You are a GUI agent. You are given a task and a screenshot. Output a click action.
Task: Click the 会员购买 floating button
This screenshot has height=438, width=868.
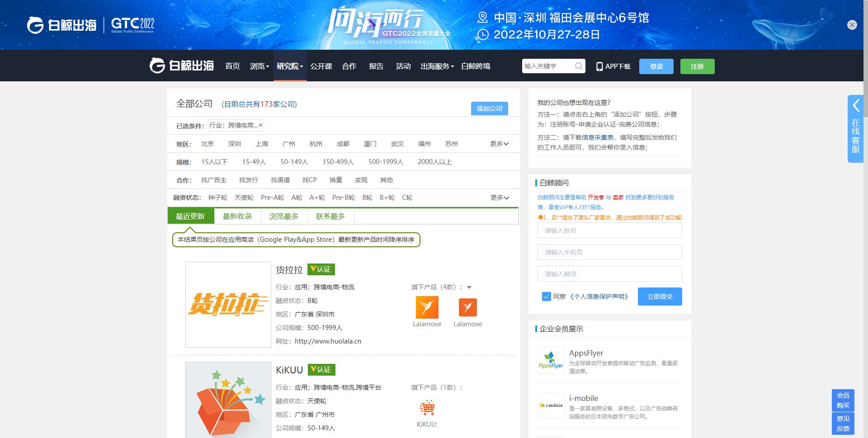[x=843, y=400]
